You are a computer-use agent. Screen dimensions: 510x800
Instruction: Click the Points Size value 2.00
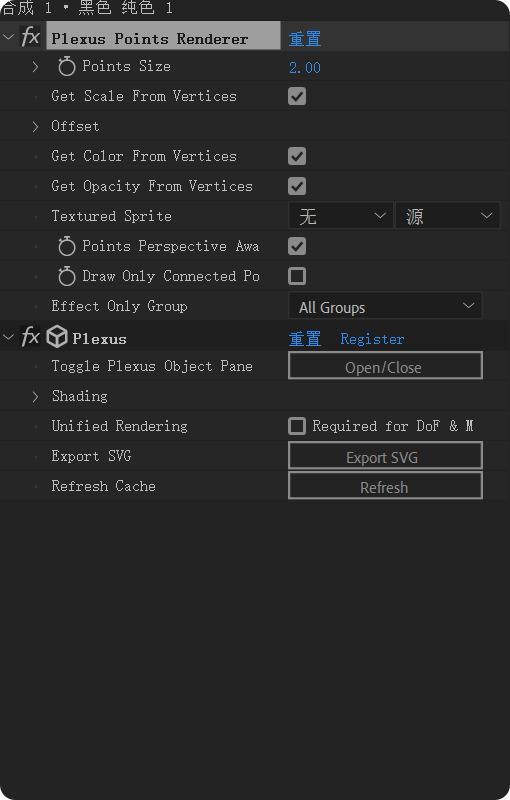pyautogui.click(x=305, y=67)
